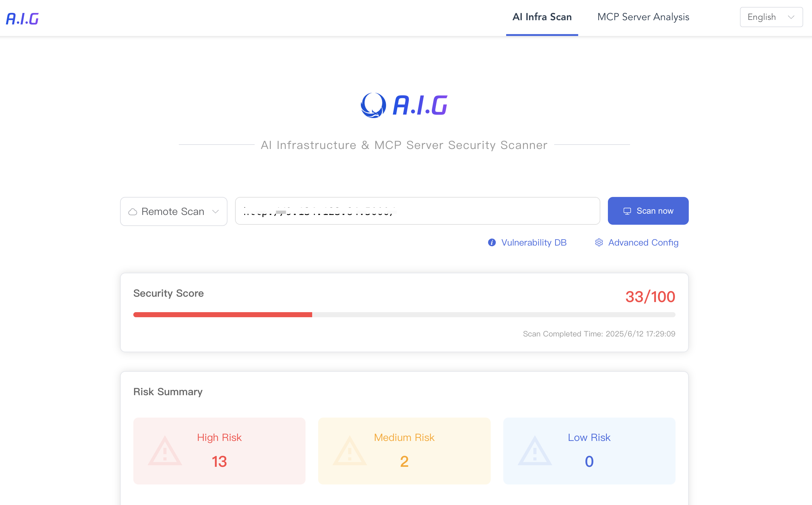812x505 pixels.
Task: Open the Vulnerability DB link
Action: pyautogui.click(x=534, y=242)
